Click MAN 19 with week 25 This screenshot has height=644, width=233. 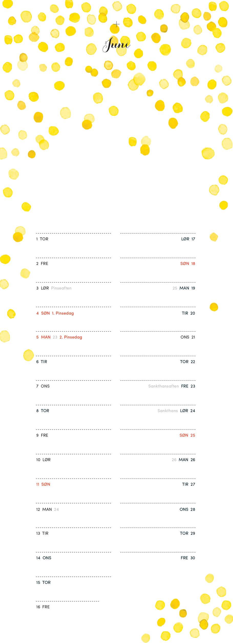pos(184,288)
